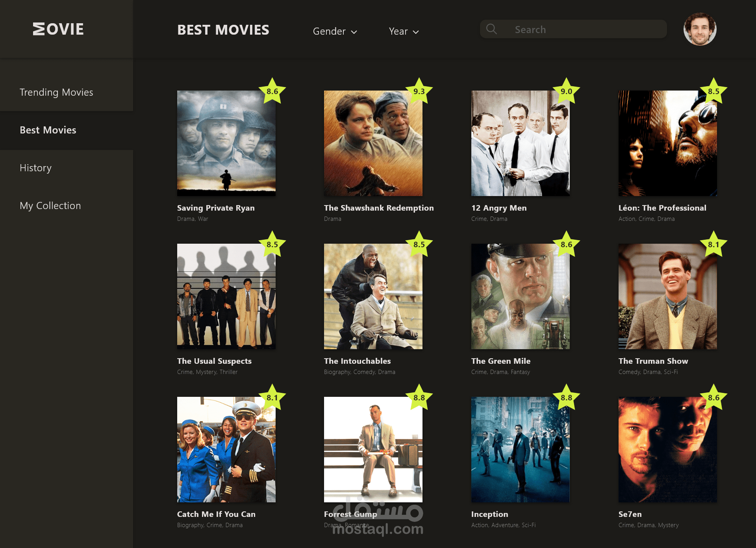Image resolution: width=756 pixels, height=548 pixels.
Task: Open The Usual Suspects poster
Action: [226, 296]
